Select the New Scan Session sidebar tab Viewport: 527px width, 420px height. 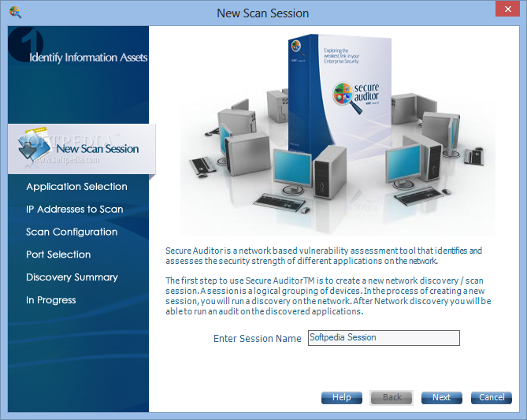[x=82, y=149]
